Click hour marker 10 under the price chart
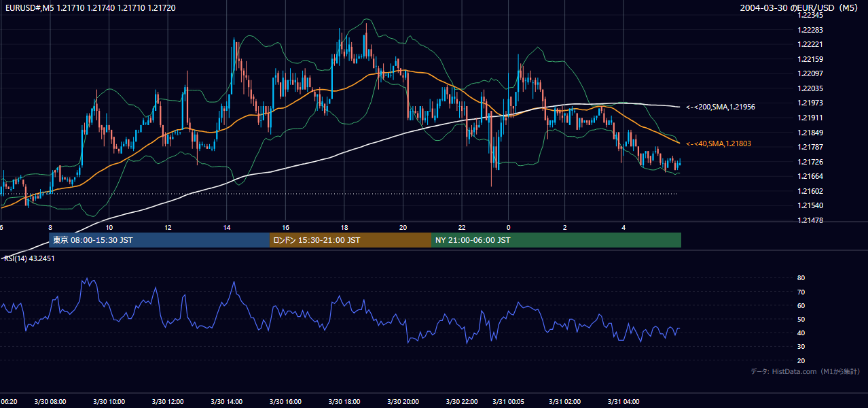Image resolution: width=868 pixels, height=408 pixels. [109, 228]
